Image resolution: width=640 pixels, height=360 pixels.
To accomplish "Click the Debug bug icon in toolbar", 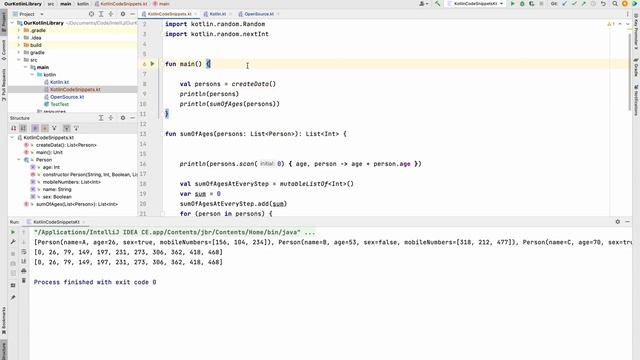I will tap(522, 4).
